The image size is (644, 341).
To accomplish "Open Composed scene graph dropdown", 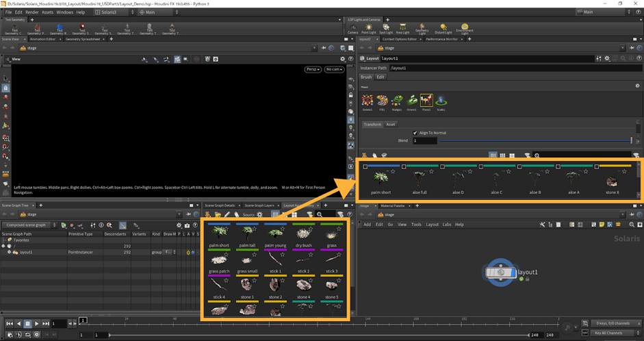I will click(29, 225).
